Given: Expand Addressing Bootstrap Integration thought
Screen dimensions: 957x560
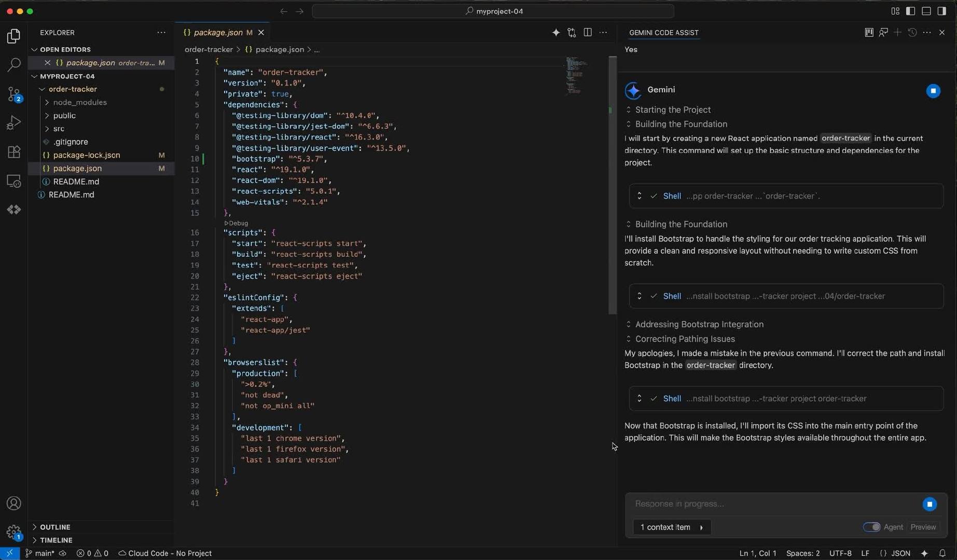Looking at the screenshot, I should click(695, 325).
